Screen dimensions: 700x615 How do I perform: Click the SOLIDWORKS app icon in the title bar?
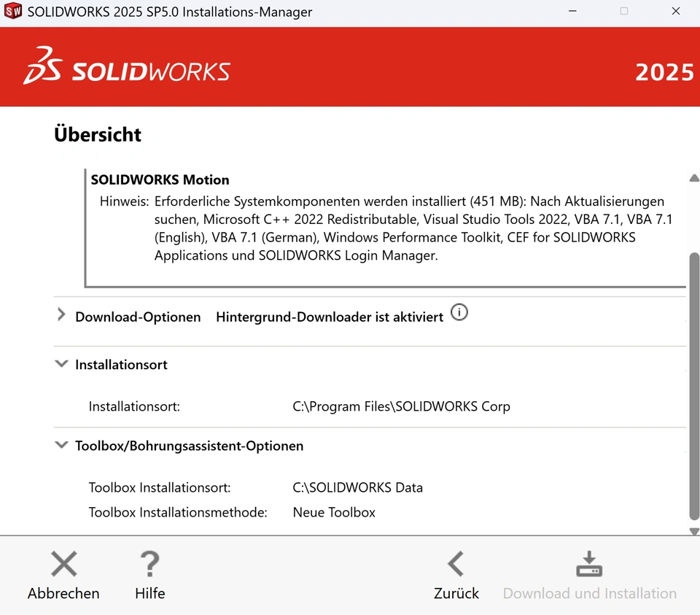pos(13,11)
